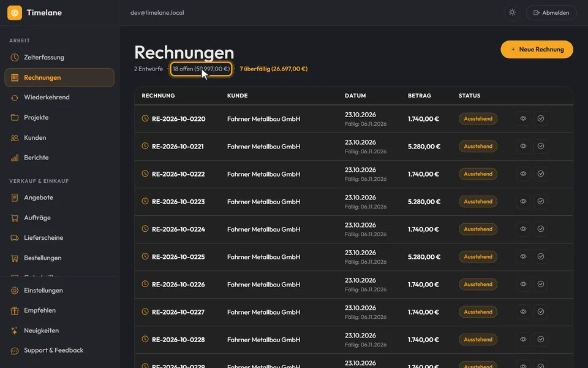Filter by 7 überfällig invoices
This screenshot has width=588, height=368.
pos(273,69)
